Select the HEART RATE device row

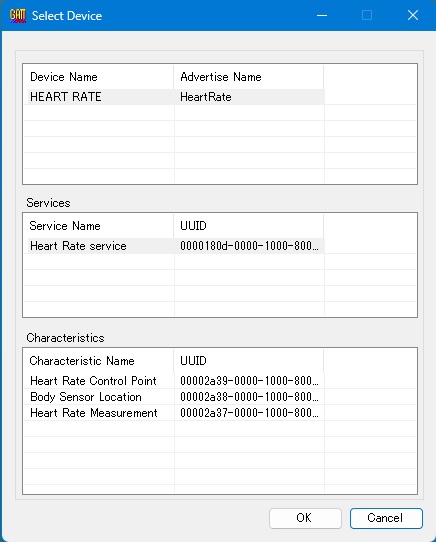(176, 97)
